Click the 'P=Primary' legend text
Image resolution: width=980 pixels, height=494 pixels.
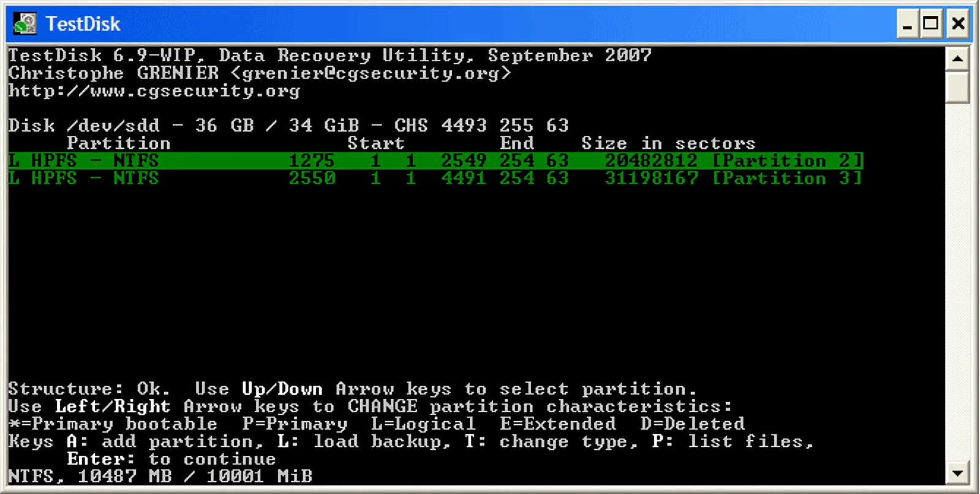pos(295,424)
